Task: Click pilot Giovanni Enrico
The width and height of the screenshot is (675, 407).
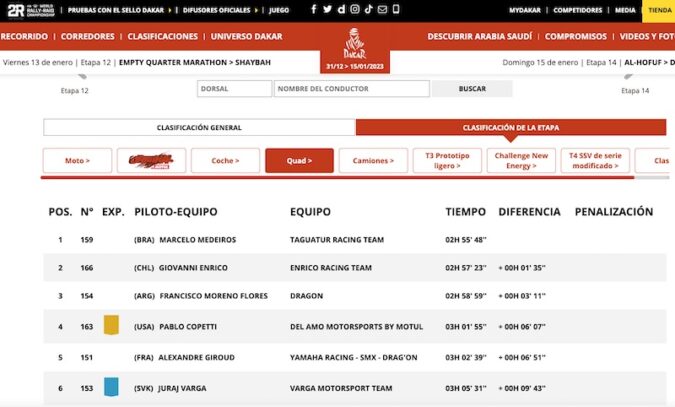Action: (x=193, y=268)
